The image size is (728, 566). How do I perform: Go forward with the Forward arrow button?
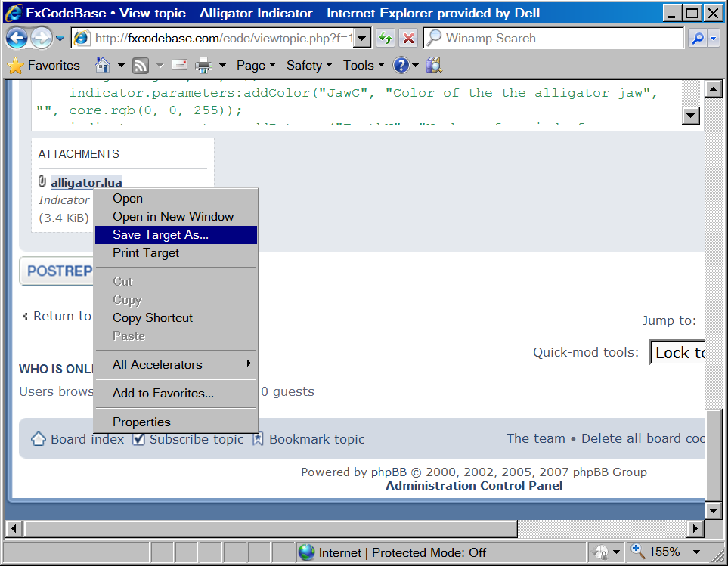pos(42,38)
